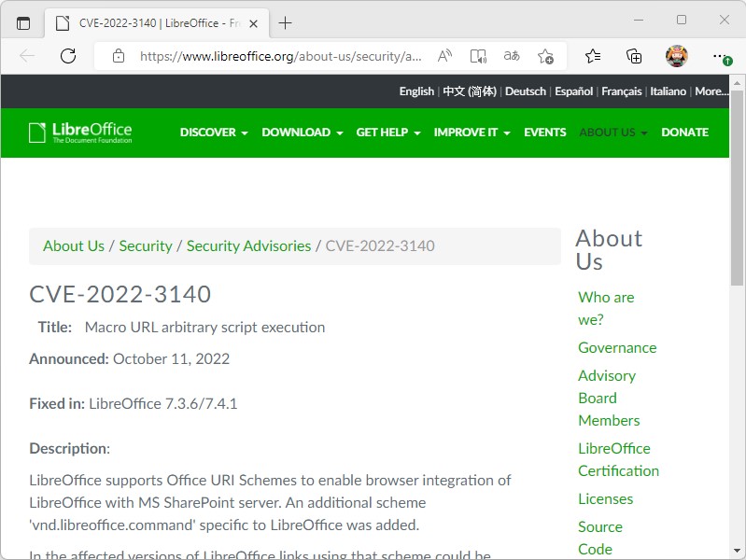This screenshot has height=560, width=746.
Task: Switch site language to Français
Action: (x=621, y=91)
